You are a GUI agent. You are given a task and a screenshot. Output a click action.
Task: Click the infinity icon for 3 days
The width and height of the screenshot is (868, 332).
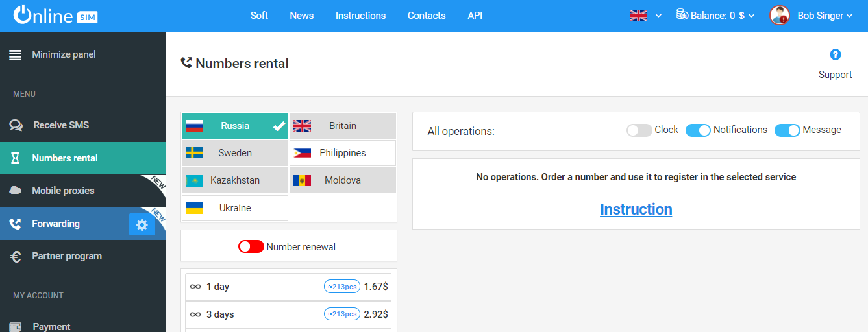[195, 314]
